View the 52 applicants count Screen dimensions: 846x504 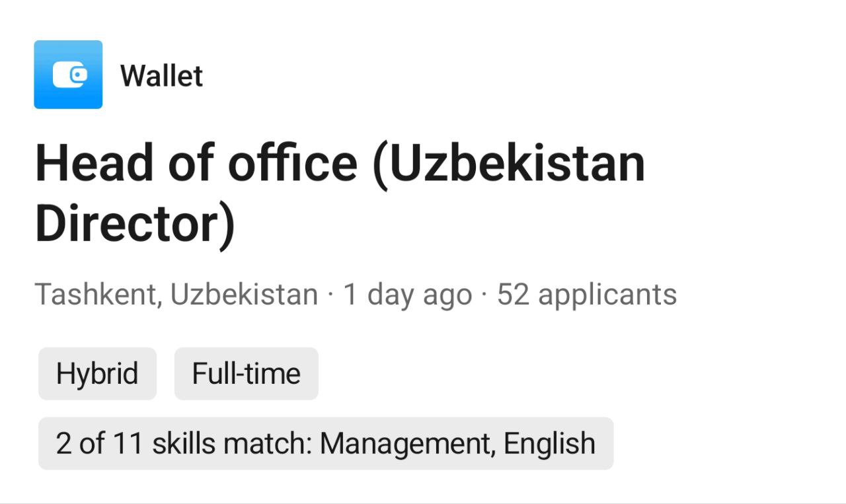coord(587,295)
